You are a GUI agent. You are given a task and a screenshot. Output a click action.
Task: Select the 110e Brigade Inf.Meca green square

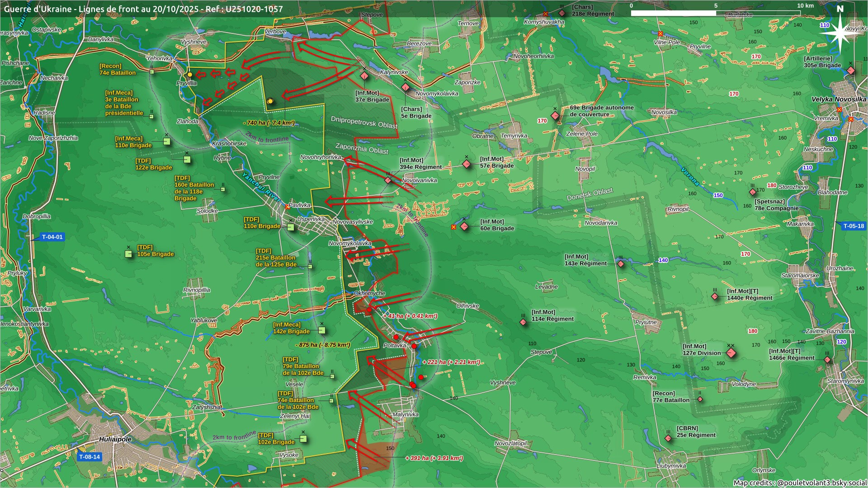166,141
